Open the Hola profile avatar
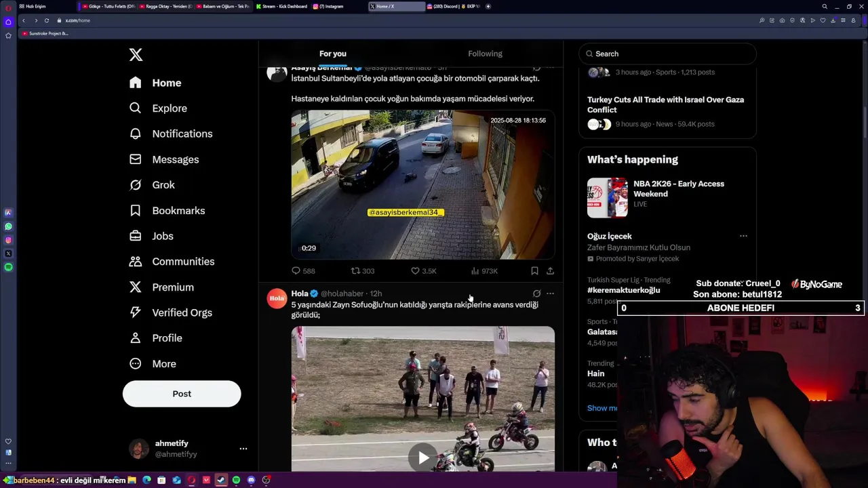Viewport: 868px width, 488px height. [x=277, y=298]
